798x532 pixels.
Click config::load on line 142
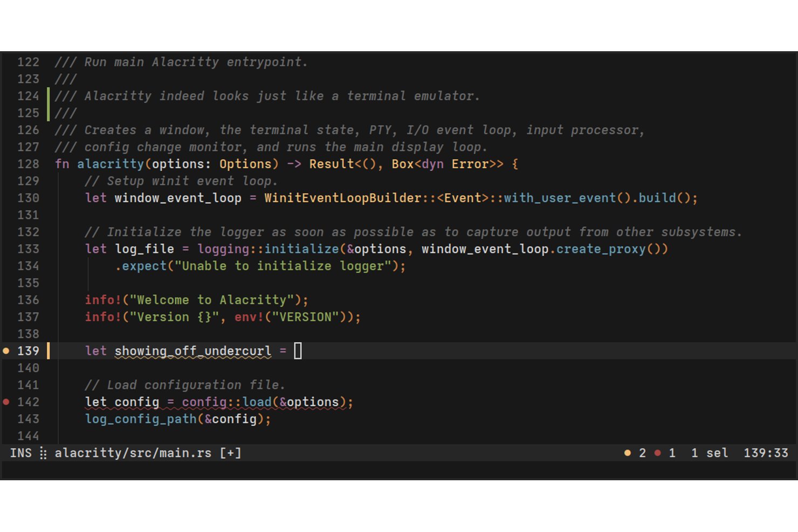(226, 402)
